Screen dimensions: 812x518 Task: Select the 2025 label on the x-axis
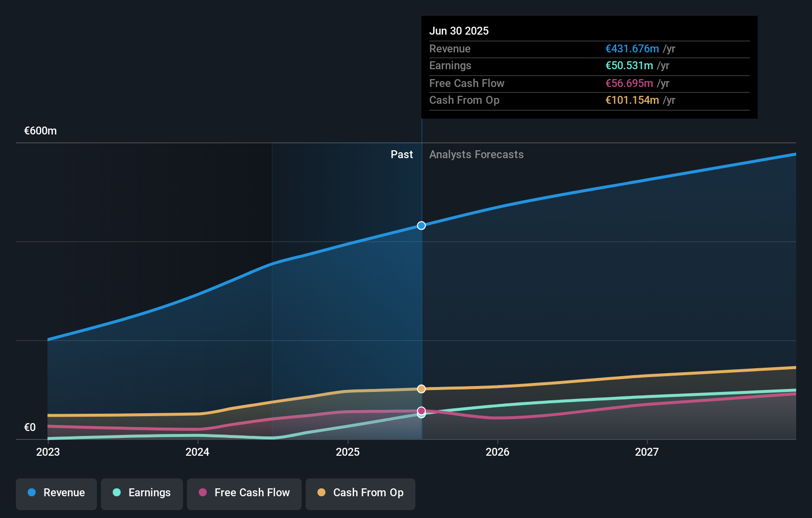coord(348,452)
